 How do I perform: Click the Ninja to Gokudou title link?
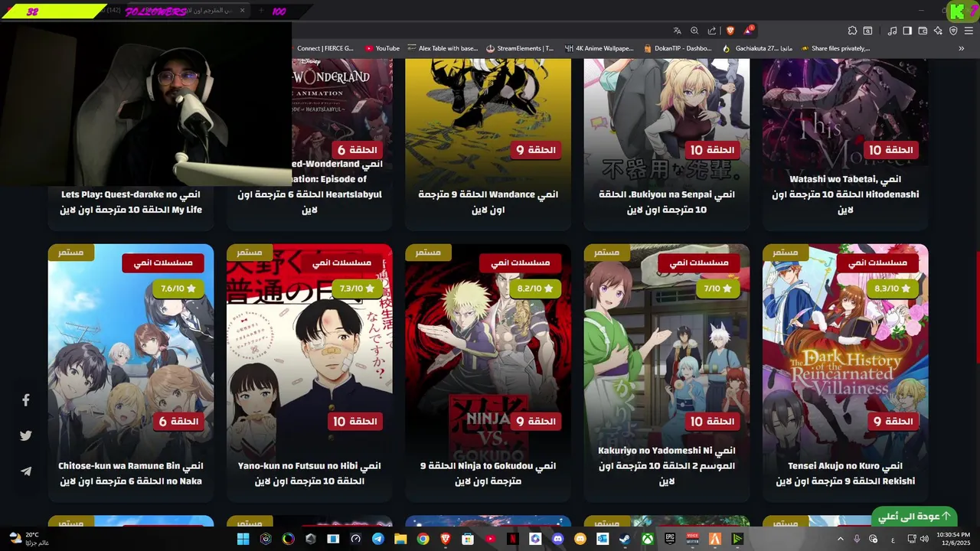(488, 474)
